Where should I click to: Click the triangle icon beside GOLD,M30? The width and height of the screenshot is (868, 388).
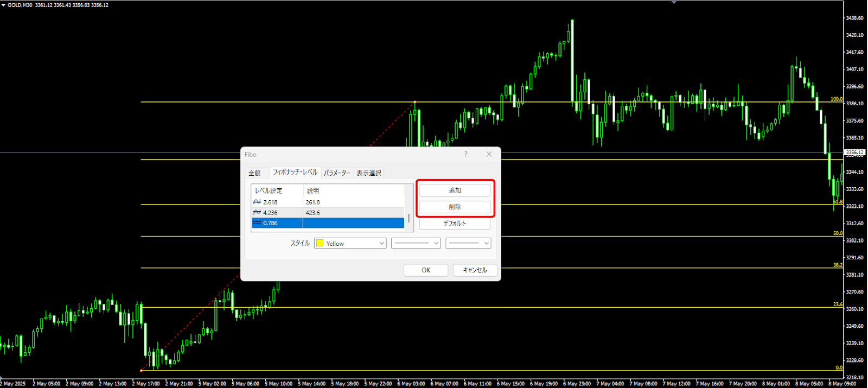(x=3, y=5)
